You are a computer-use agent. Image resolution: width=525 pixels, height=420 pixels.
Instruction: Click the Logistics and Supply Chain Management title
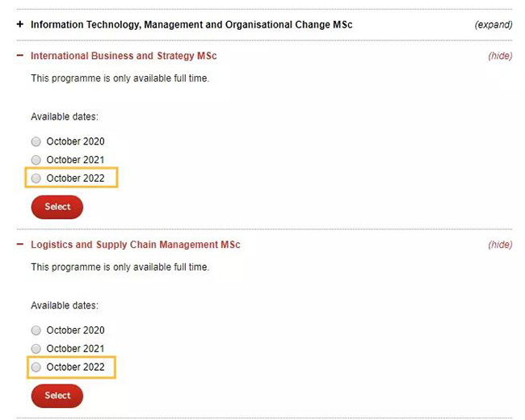(x=136, y=245)
